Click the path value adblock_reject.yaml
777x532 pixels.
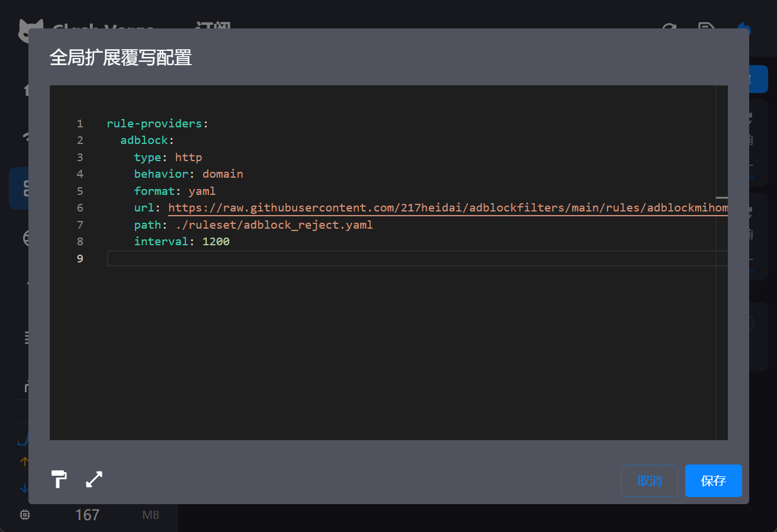274,225
